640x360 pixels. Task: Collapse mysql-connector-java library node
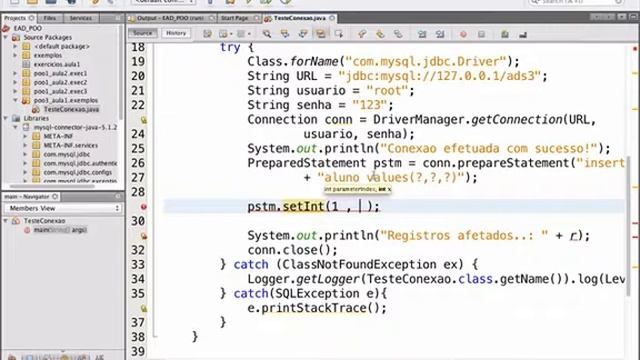point(15,127)
